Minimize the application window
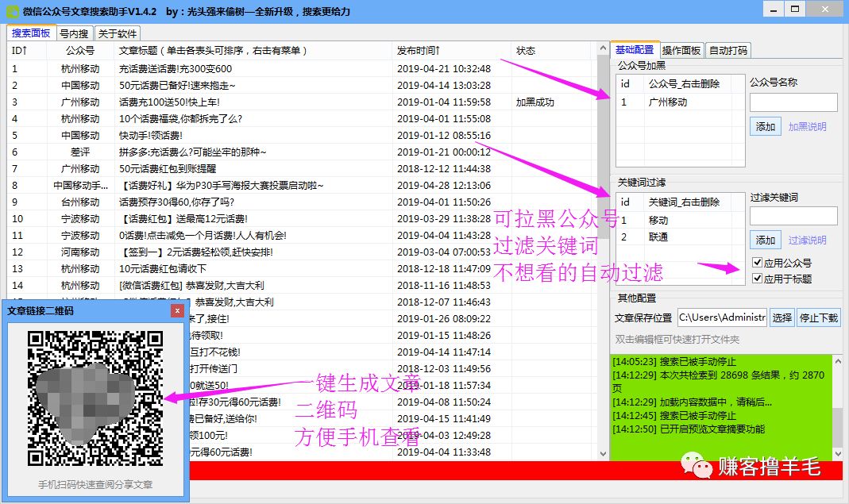This screenshot has height=504, width=849. (x=774, y=10)
